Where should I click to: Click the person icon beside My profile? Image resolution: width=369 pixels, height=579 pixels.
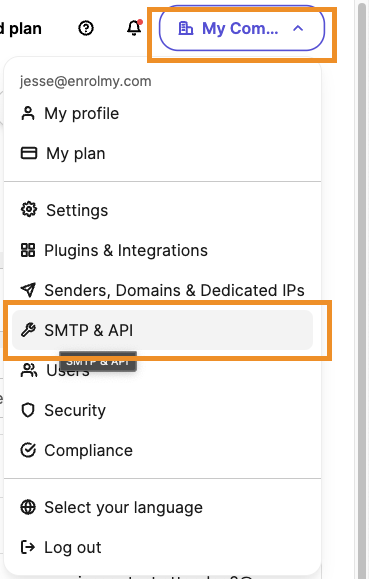(28, 113)
